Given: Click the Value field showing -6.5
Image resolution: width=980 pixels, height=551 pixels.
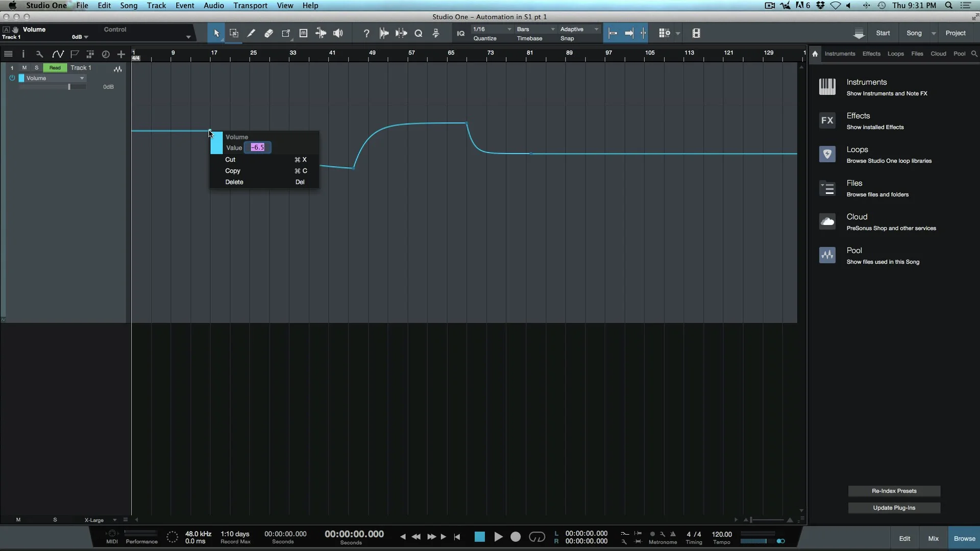Looking at the screenshot, I should click(x=258, y=148).
